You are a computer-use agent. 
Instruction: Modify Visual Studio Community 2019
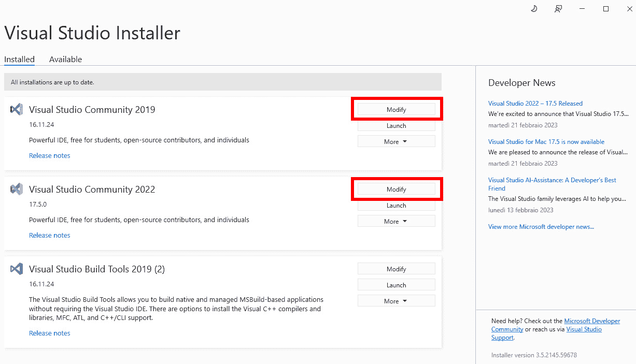(396, 109)
